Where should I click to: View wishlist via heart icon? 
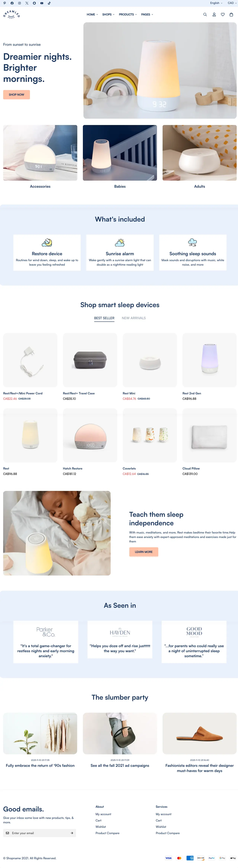click(x=223, y=15)
